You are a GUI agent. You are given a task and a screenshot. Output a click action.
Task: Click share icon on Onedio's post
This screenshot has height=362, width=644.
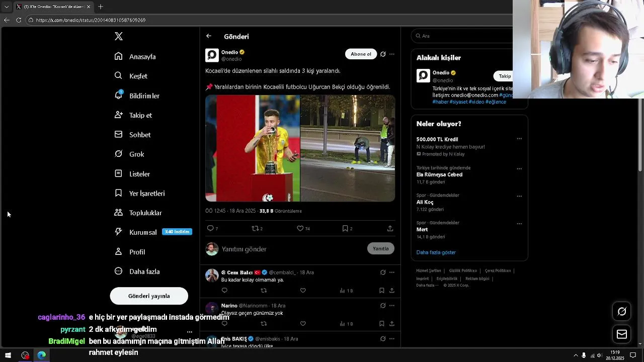(x=390, y=228)
